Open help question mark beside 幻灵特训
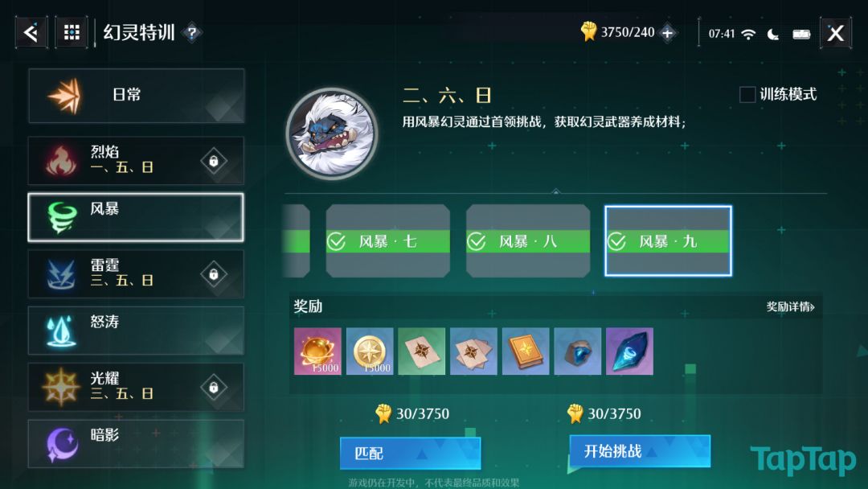Viewport: 868px width, 489px height. 192,33
